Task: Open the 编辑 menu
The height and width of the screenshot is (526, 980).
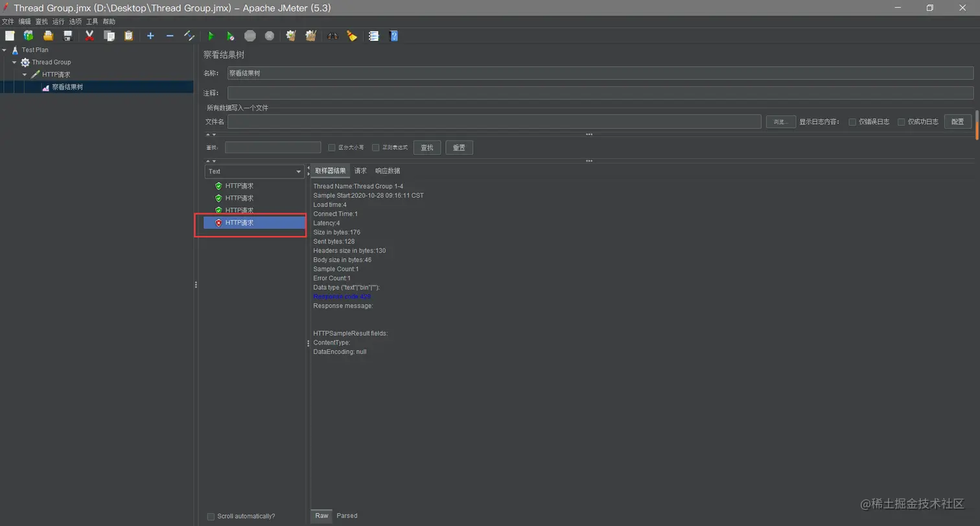Action: 25,21
